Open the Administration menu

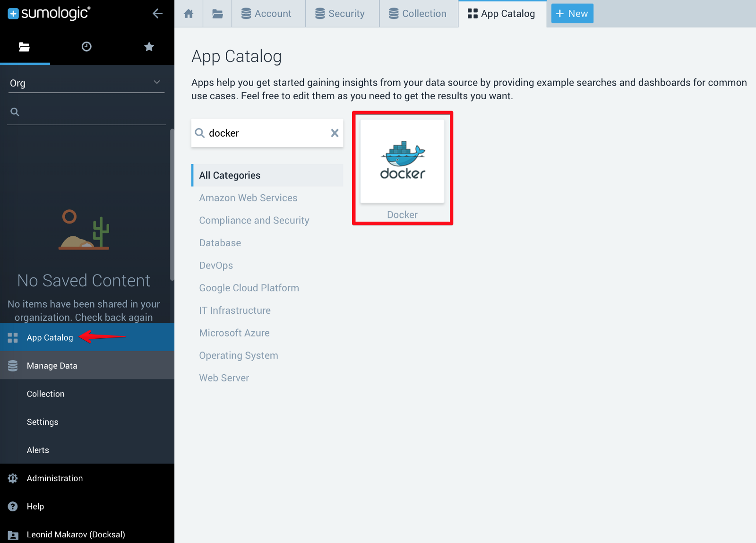point(87,478)
